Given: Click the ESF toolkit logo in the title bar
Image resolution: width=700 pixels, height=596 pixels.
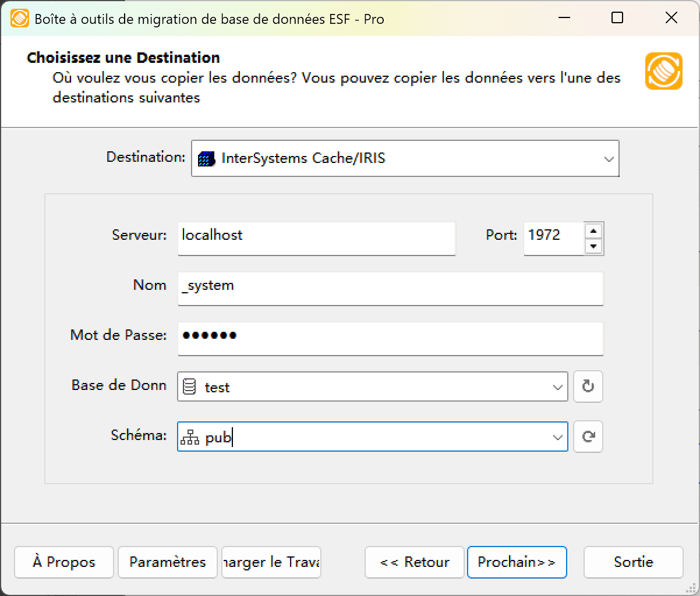Looking at the screenshot, I should [x=20, y=18].
